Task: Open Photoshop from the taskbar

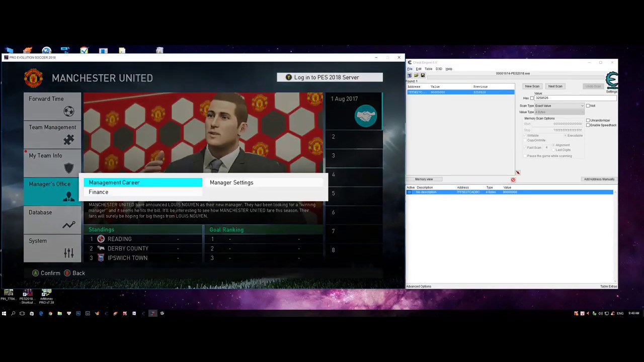Action: tap(78, 313)
